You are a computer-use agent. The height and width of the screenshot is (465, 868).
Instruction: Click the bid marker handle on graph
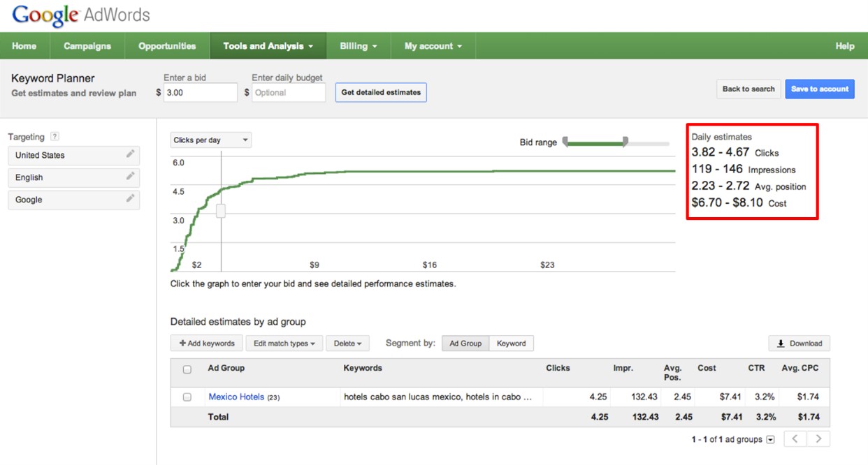tap(221, 210)
